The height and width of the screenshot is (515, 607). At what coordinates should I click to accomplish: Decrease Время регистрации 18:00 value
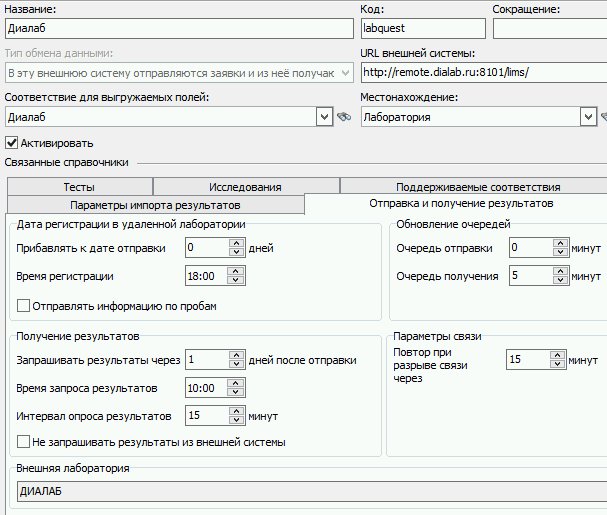pyautogui.click(x=235, y=280)
